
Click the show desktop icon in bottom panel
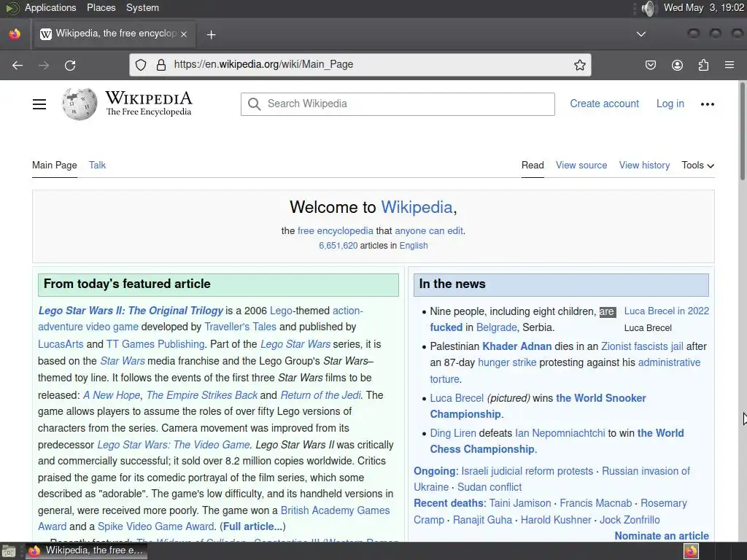9,551
